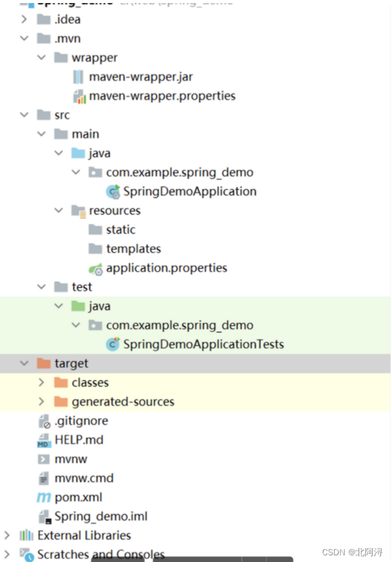Click the application.properties file icon
The image size is (392, 562).
coord(98,267)
